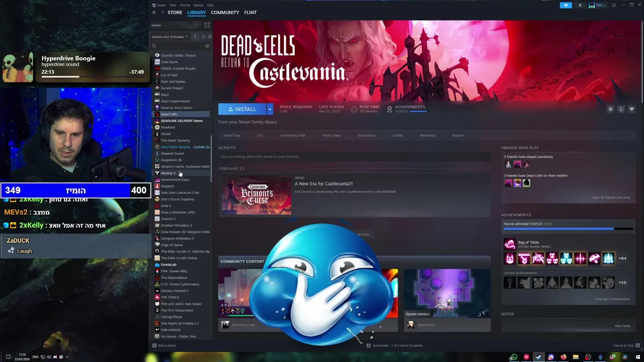Switch to Big Picture mode icon
Viewport: 644px width, 362px height.
(613, 5)
